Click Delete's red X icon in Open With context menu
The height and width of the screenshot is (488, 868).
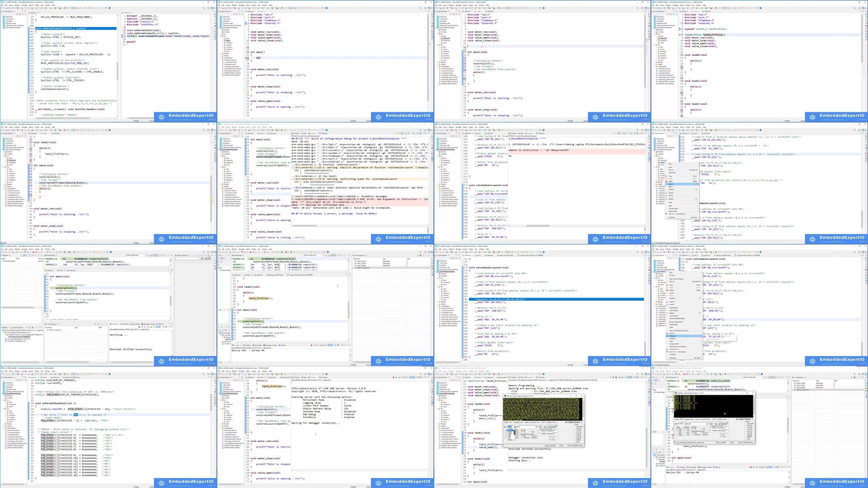click(666, 182)
